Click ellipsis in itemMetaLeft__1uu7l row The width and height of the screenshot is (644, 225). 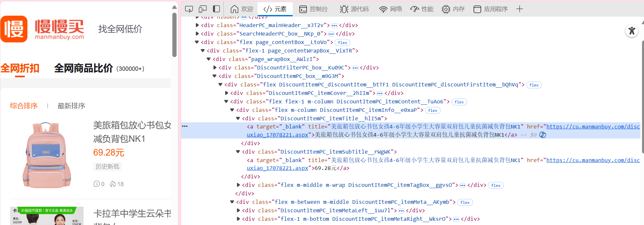pyautogui.click(x=401, y=211)
